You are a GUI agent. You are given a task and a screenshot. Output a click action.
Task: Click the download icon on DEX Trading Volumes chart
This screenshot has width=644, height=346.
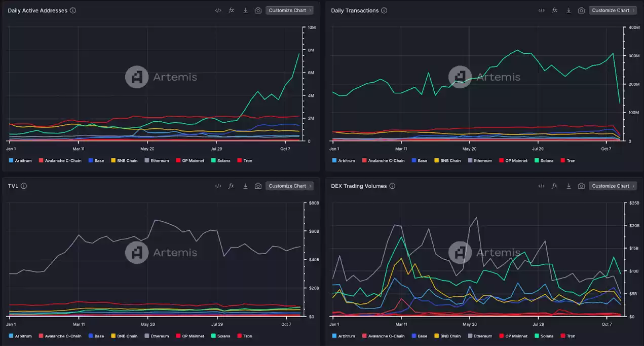coord(569,186)
